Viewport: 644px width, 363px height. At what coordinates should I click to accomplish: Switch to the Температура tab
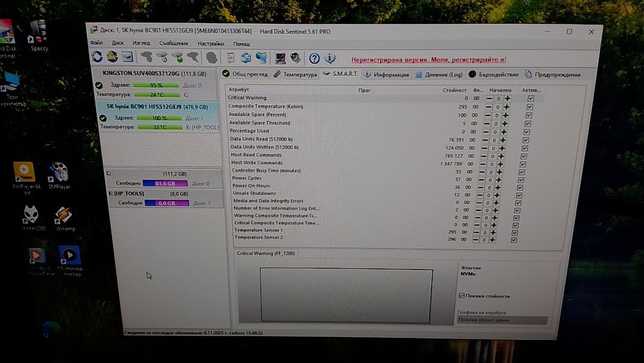pos(296,74)
